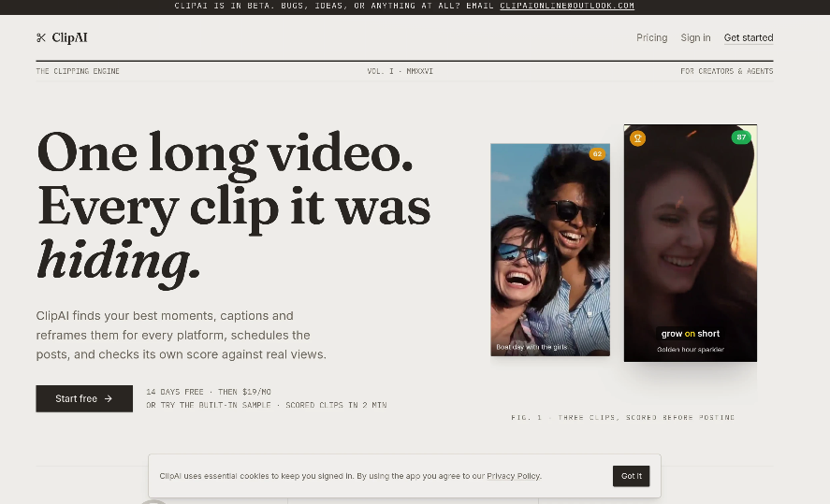This screenshot has width=830, height=504.
Task: Click 'VOL. I · MMXXVI' text
Action: tap(400, 71)
